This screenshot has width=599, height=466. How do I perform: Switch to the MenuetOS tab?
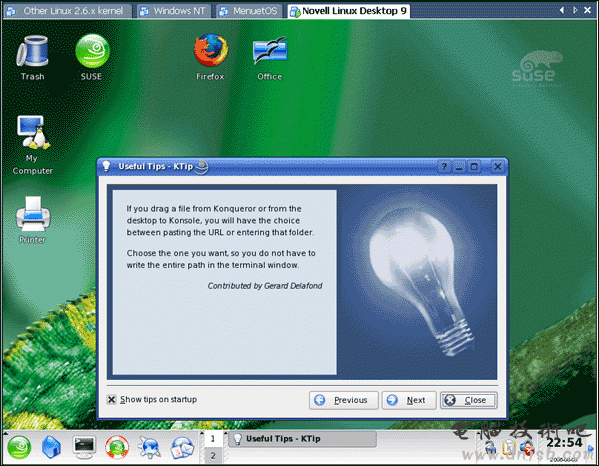(249, 11)
